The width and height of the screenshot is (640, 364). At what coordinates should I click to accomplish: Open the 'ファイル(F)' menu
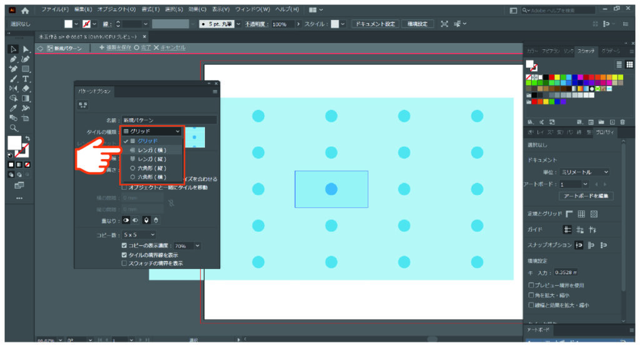55,9
